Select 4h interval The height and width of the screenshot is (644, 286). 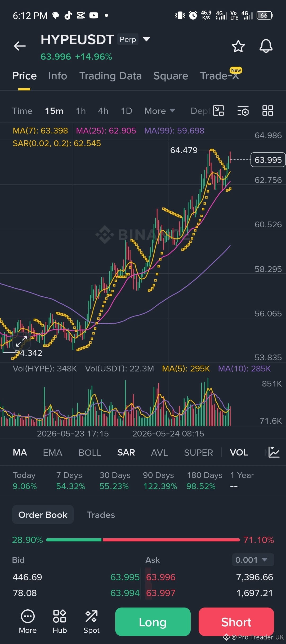point(103,111)
